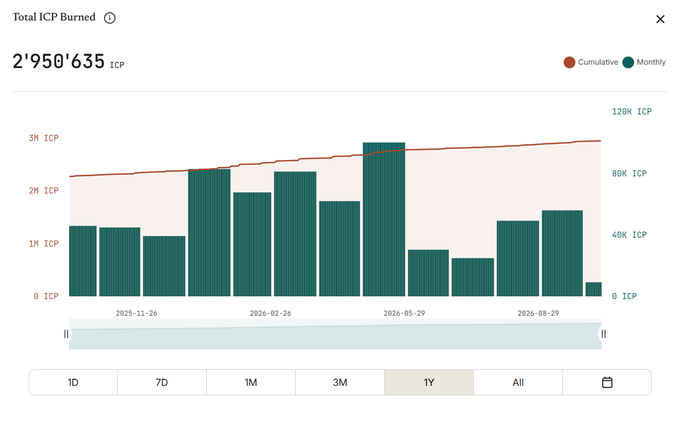Viewport: 680px width, 429px height.
Task: Click the 1M ICP left axis label
Action: click(43, 244)
